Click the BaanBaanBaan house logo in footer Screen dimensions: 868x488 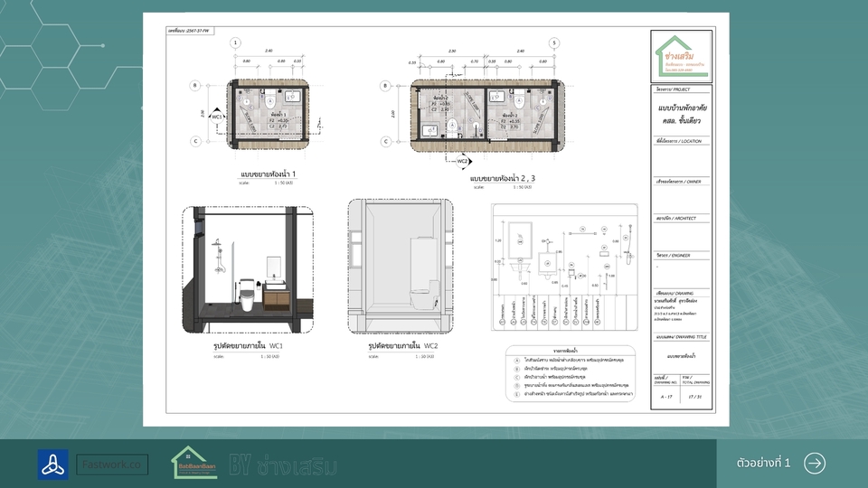point(194,463)
